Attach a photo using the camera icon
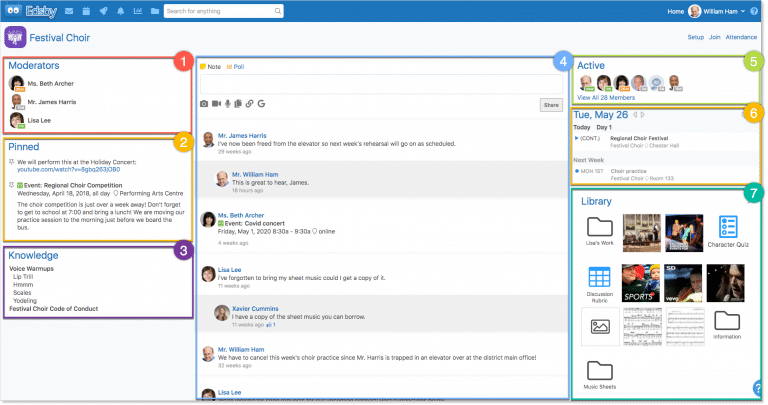The width and height of the screenshot is (768, 405). click(x=205, y=103)
